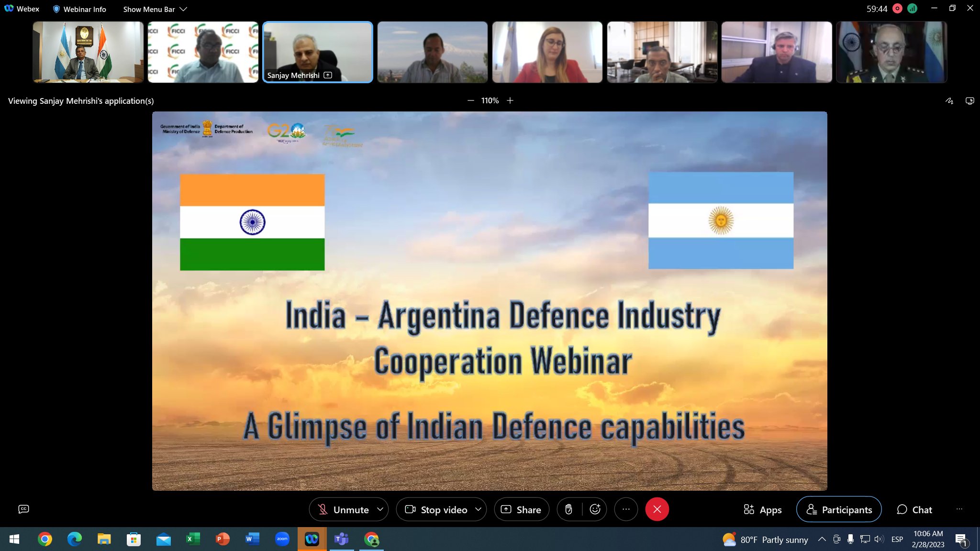Expand video options arrow beside Stop video
980x551 pixels.
coord(478,509)
